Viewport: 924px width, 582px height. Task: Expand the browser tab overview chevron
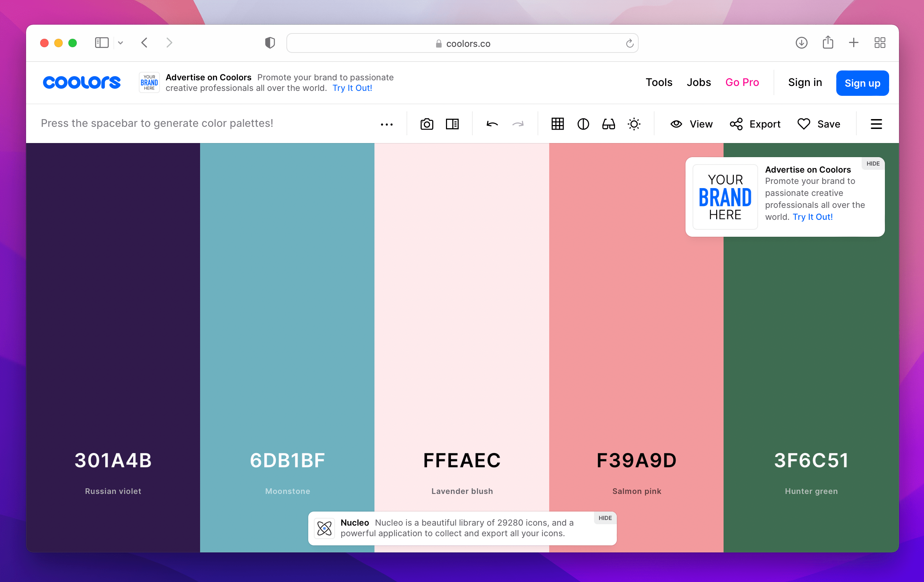point(121,43)
